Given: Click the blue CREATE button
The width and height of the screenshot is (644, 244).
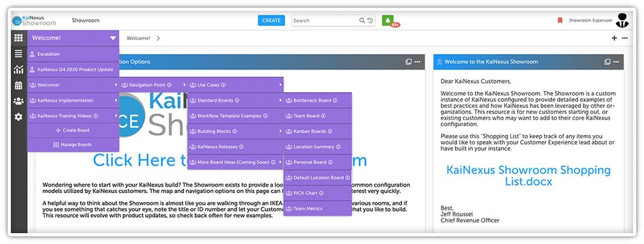Looking at the screenshot, I should point(271,20).
